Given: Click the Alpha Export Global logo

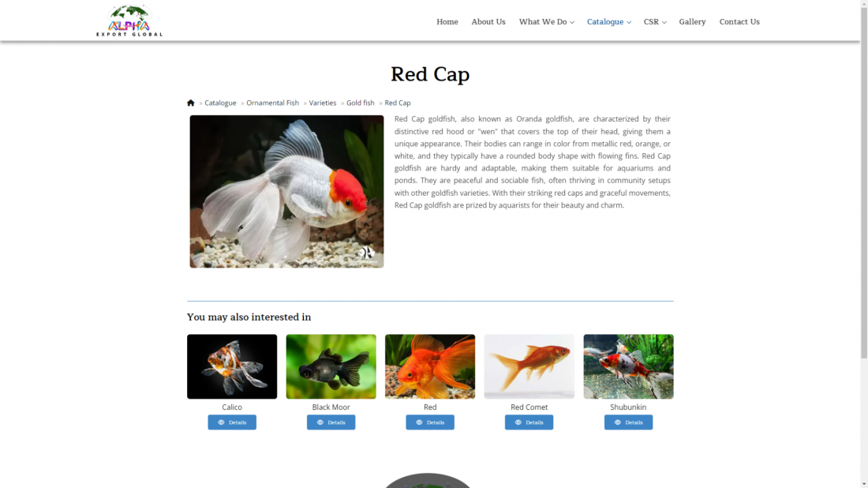Looking at the screenshot, I should [x=129, y=21].
